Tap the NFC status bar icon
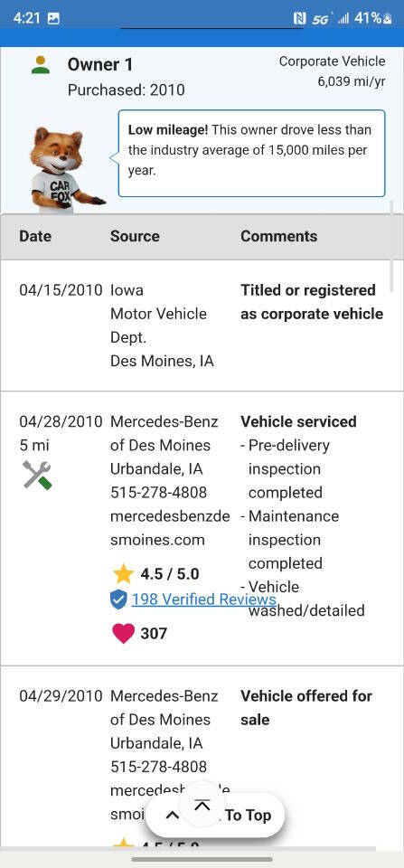Image resolution: width=404 pixels, height=868 pixels. pos(299,18)
